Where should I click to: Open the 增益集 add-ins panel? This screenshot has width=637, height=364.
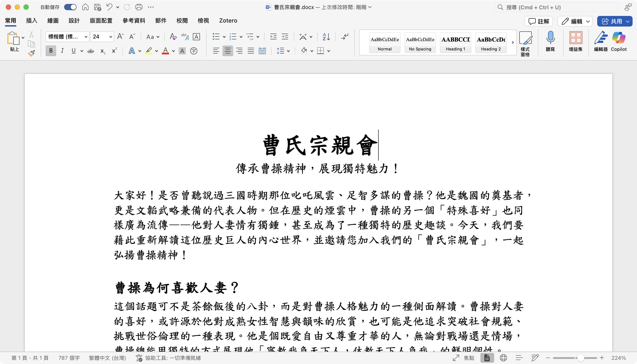(576, 41)
